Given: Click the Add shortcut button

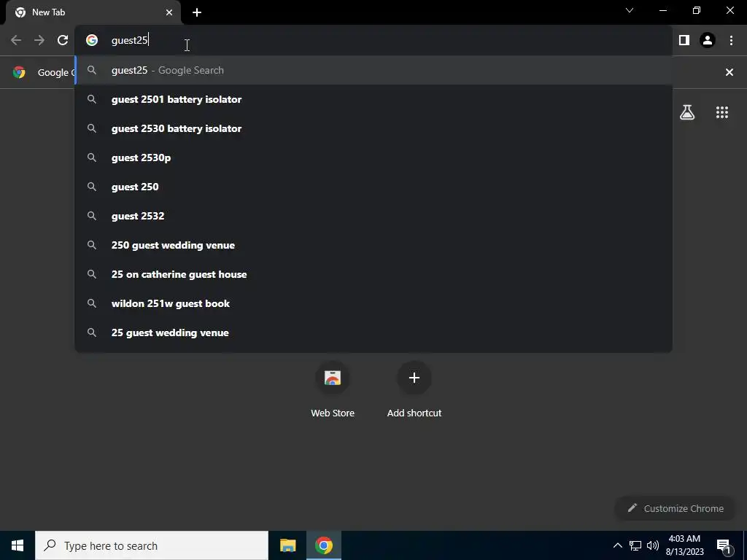Looking at the screenshot, I should click(x=414, y=391).
